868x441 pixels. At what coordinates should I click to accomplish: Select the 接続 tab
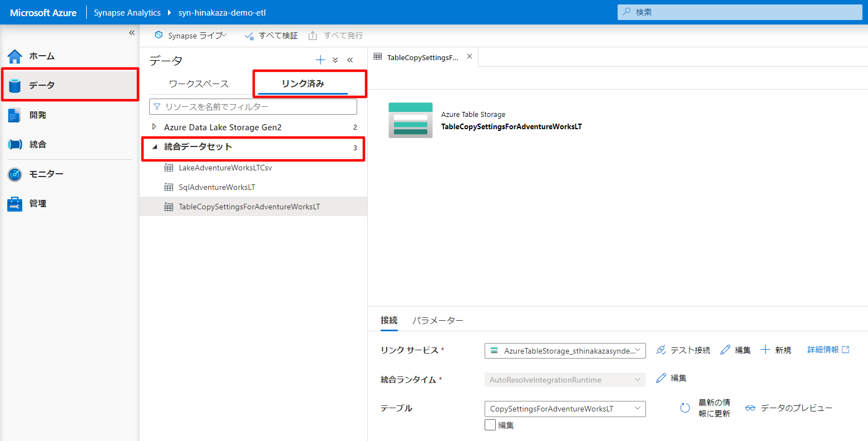pos(389,320)
